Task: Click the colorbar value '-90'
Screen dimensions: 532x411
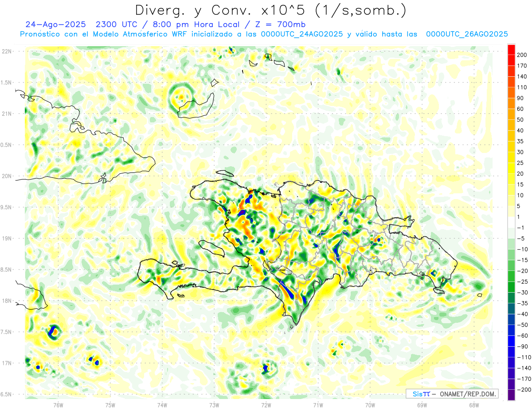Action: [x=522, y=347]
